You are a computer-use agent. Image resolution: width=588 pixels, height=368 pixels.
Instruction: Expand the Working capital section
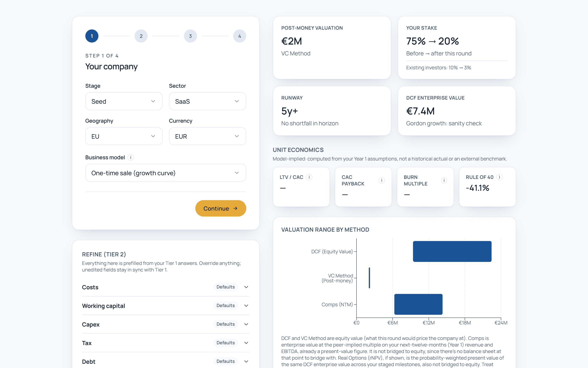166,306
